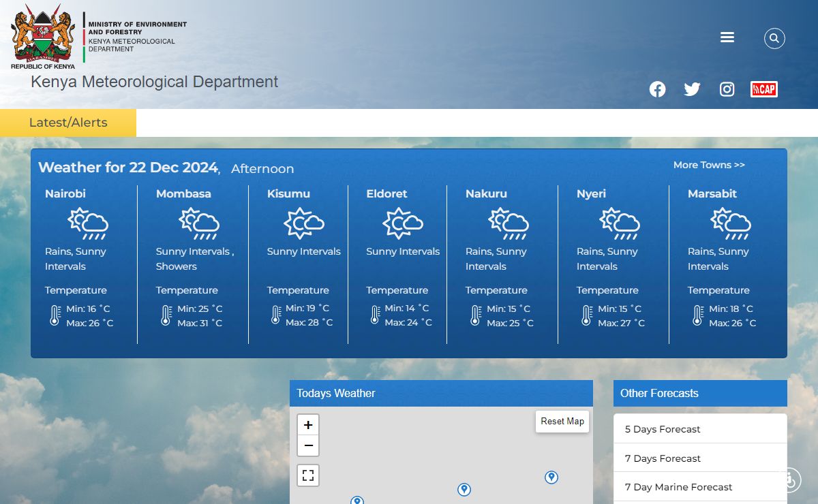Click the Nairobi town name
The image size is (818, 504).
pyautogui.click(x=65, y=193)
